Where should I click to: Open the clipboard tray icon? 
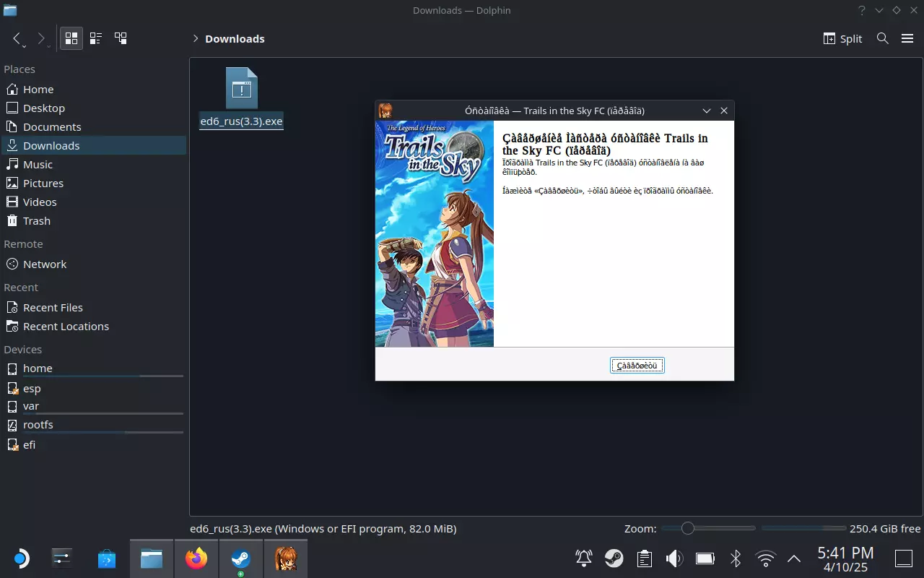pyautogui.click(x=645, y=558)
